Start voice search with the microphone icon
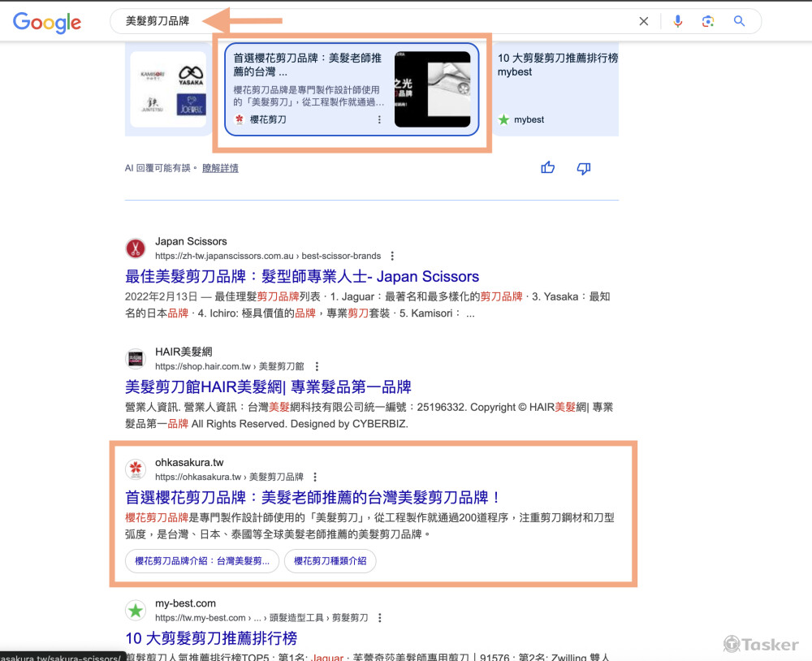This screenshot has width=812, height=661. coord(678,21)
